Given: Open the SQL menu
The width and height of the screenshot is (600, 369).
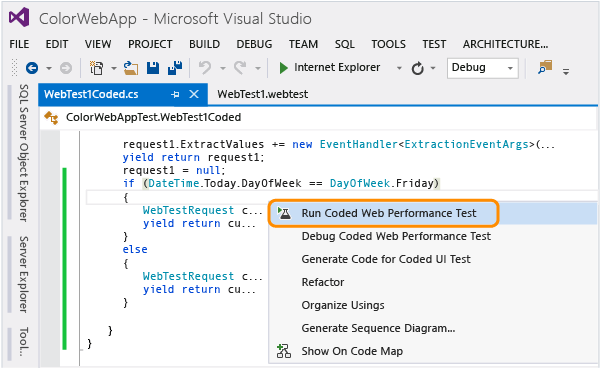Looking at the screenshot, I should point(345,44).
